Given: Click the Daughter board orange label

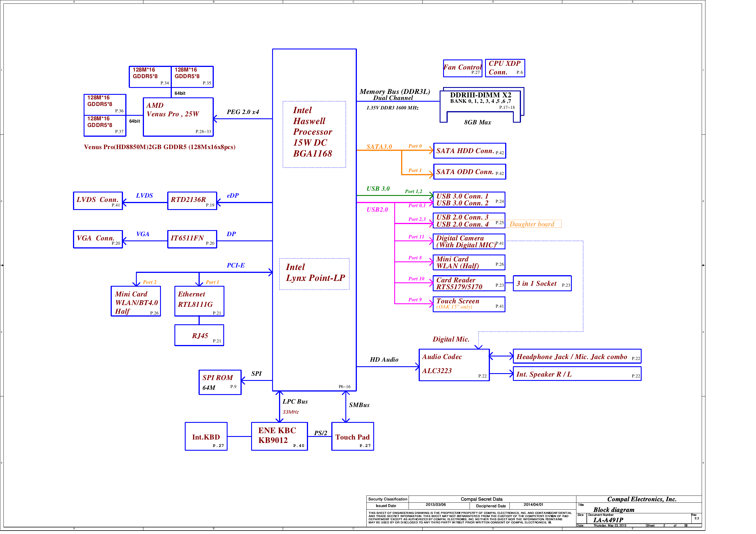Looking at the screenshot, I should pyautogui.click(x=532, y=224).
